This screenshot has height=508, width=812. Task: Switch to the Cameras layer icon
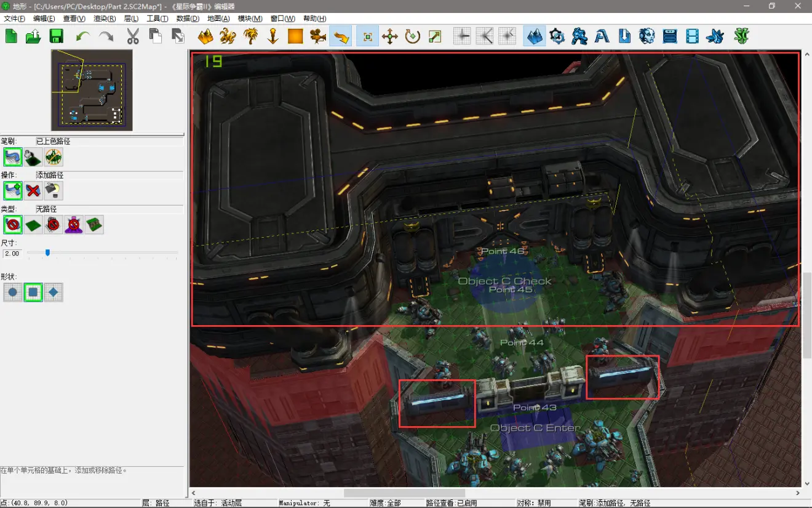(x=318, y=36)
